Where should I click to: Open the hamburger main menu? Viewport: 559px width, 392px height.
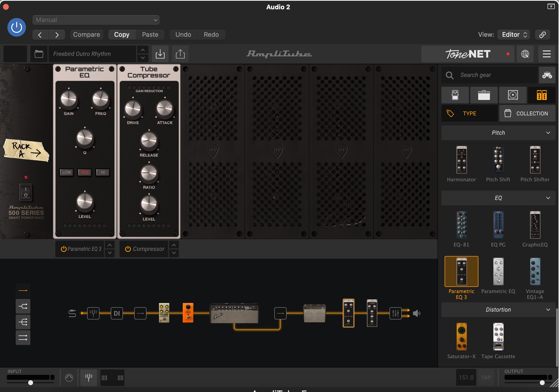tap(547, 54)
